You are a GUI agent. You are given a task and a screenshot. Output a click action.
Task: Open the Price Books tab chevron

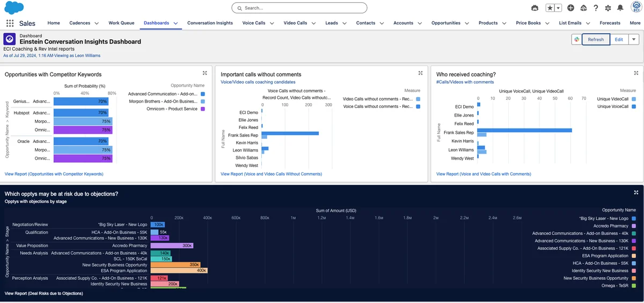tap(548, 23)
